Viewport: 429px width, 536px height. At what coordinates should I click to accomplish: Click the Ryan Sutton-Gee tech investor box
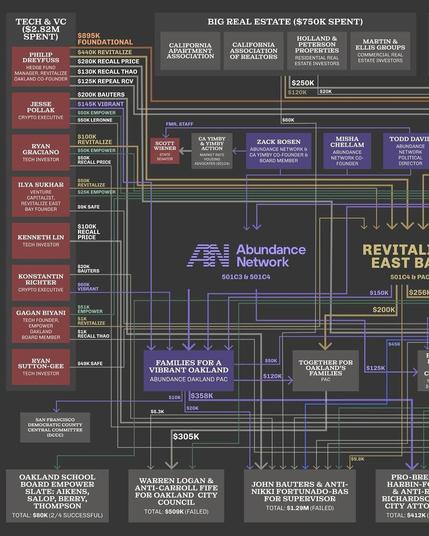41,367
